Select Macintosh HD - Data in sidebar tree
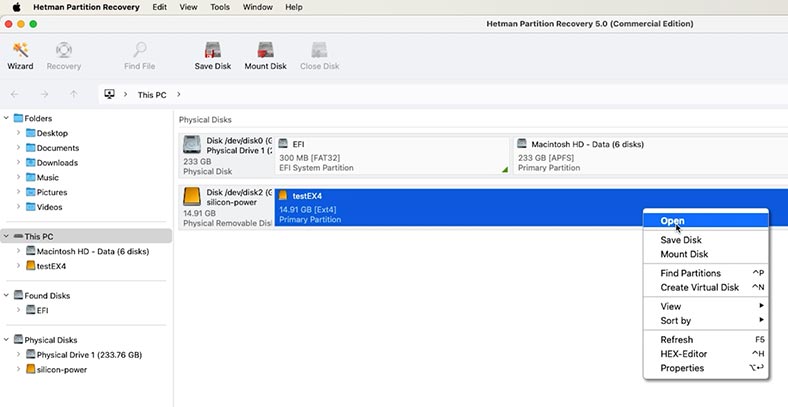 click(92, 251)
